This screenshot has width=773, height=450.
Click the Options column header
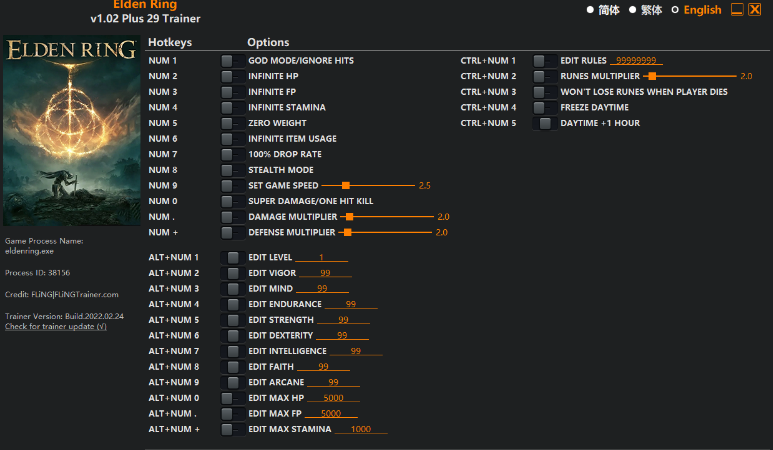pyautogui.click(x=268, y=42)
